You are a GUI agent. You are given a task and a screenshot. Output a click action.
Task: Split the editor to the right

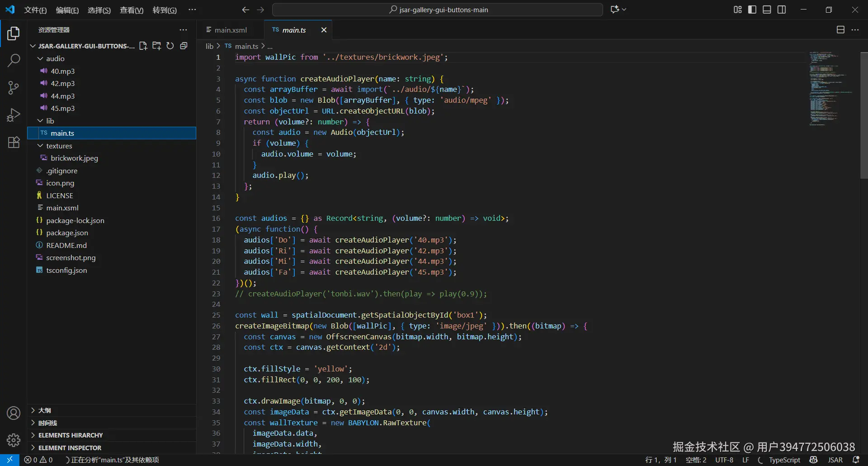point(840,30)
